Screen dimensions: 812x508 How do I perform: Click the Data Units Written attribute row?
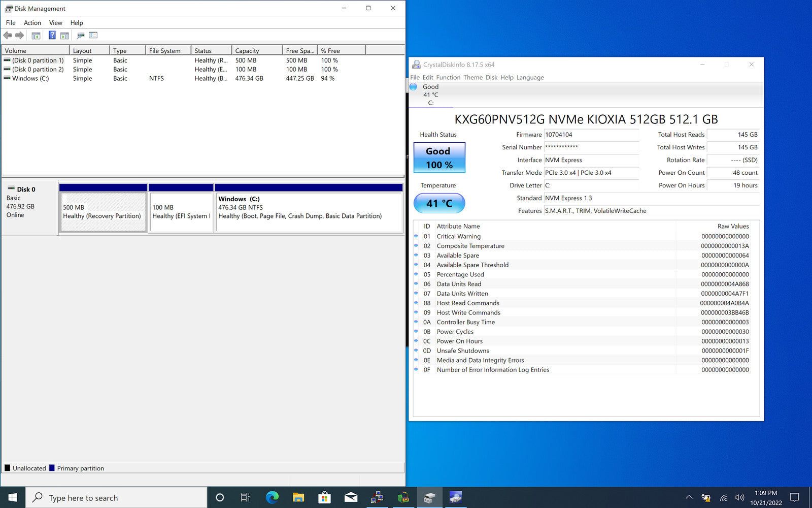(x=582, y=294)
